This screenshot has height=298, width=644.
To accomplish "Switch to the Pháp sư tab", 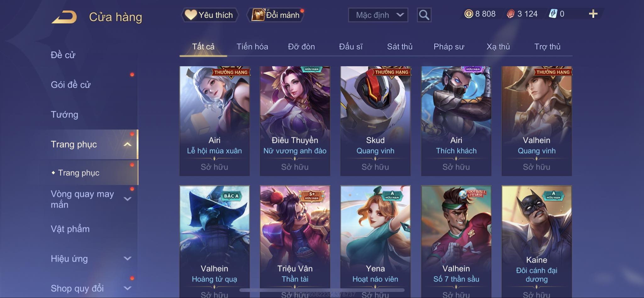I will tap(449, 47).
